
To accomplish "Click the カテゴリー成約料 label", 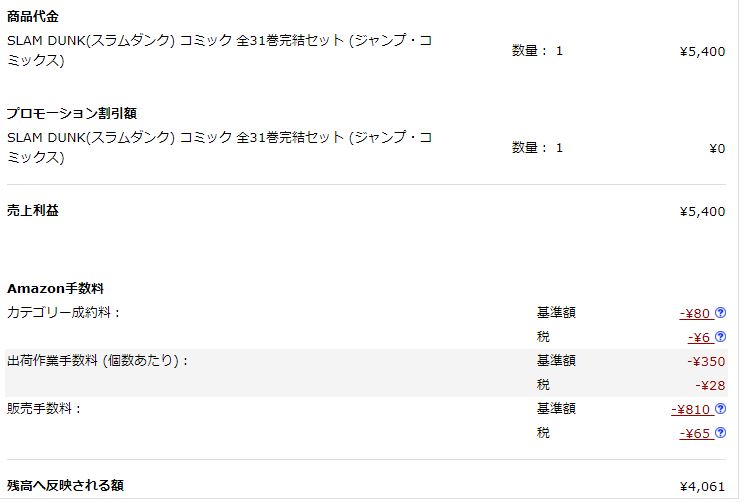I will [64, 313].
